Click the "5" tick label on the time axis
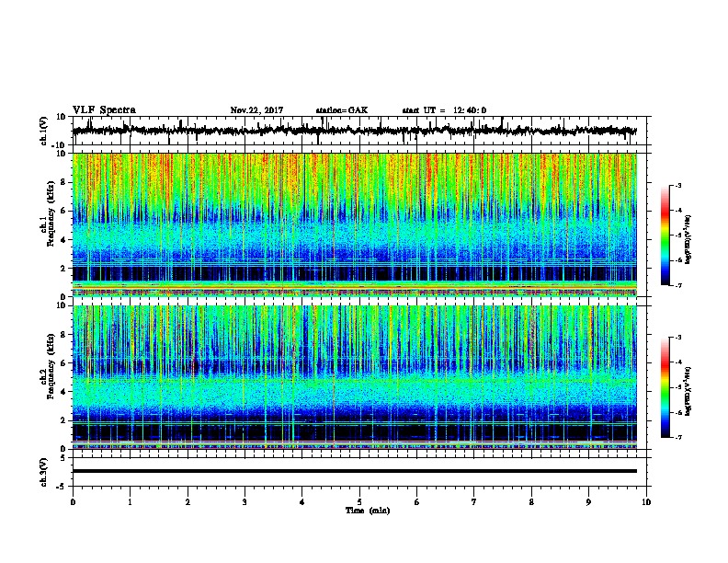728x563 pixels. [359, 502]
